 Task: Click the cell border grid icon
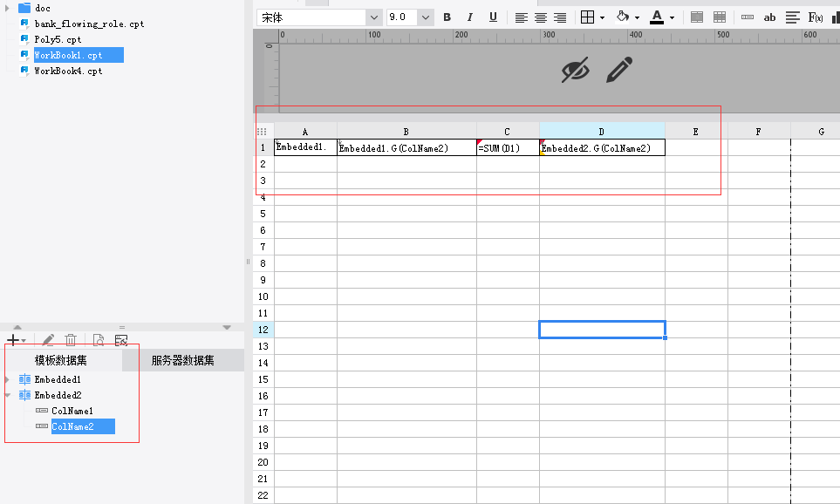(x=588, y=17)
